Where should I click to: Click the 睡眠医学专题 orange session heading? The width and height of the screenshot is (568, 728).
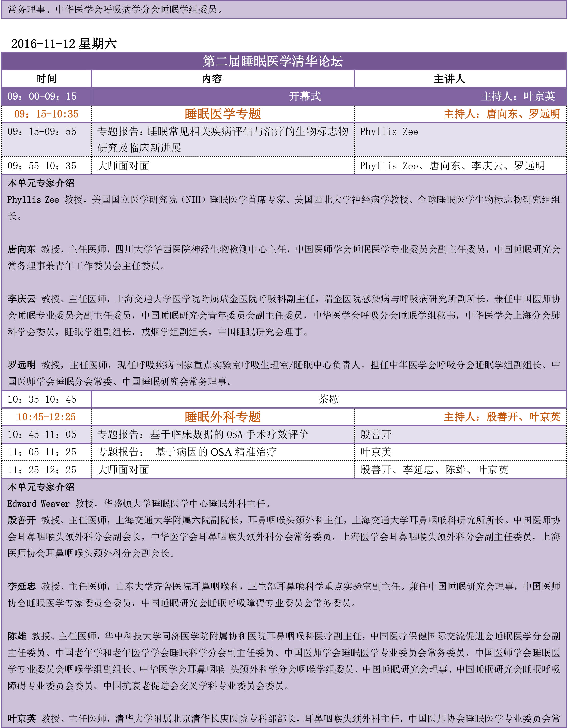[222, 114]
